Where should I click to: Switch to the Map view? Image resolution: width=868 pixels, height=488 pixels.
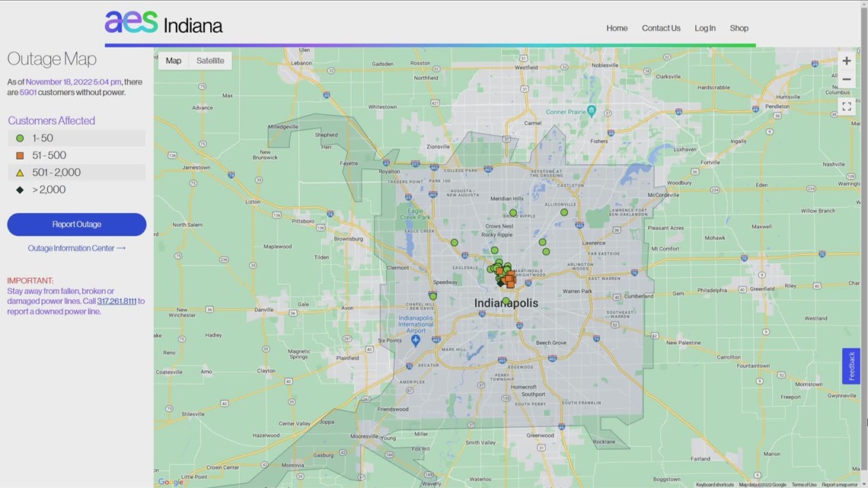tap(173, 60)
